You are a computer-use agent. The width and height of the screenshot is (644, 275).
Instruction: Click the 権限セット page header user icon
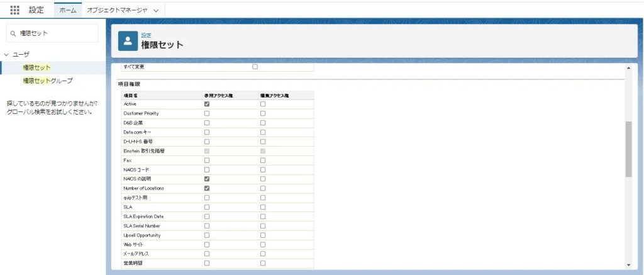tap(128, 41)
